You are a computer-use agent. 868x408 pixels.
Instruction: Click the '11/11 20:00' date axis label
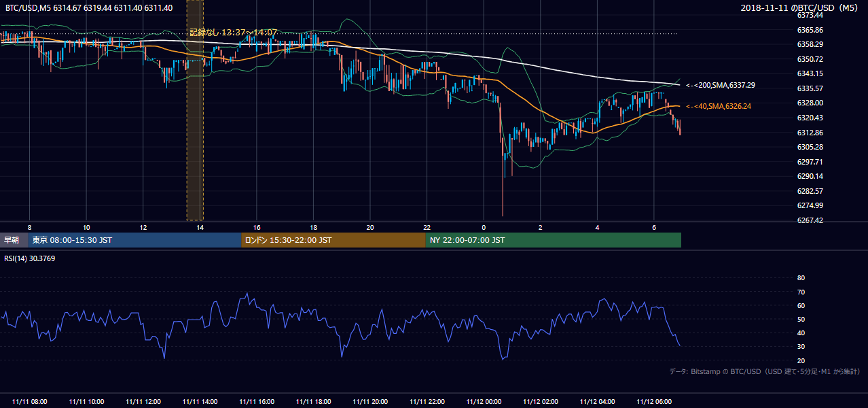point(370,402)
